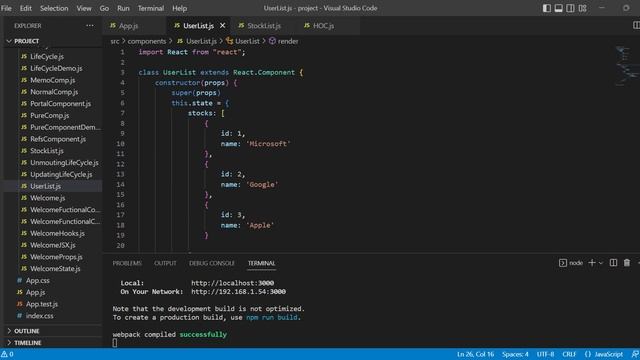The width and height of the screenshot is (640, 360).
Task: Open the Help menu
Action: (x=179, y=8)
